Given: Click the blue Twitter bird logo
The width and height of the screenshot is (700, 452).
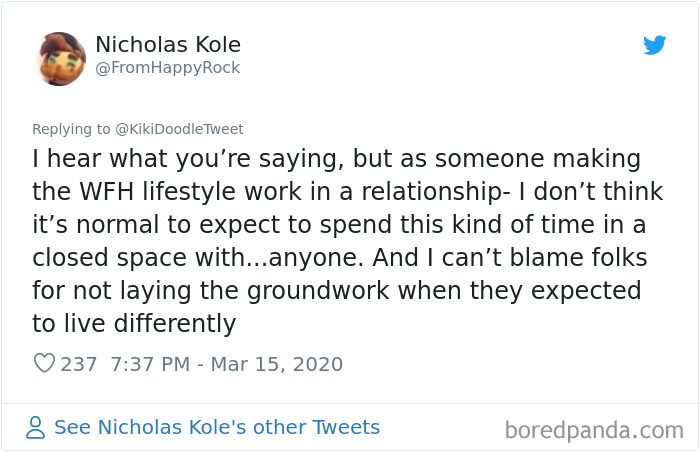Looking at the screenshot, I should coord(654,44).
